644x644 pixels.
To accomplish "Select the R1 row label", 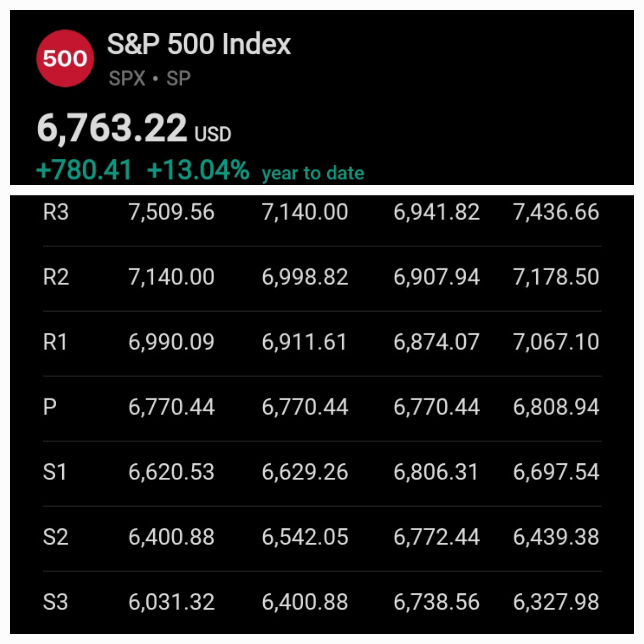I will point(55,342).
